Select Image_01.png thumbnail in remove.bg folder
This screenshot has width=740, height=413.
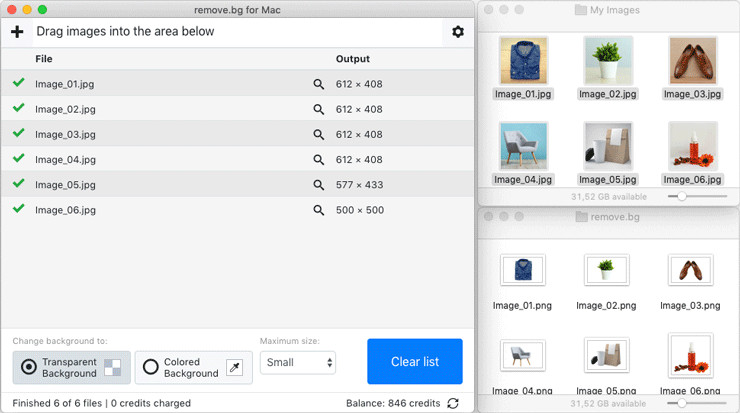[x=522, y=270]
